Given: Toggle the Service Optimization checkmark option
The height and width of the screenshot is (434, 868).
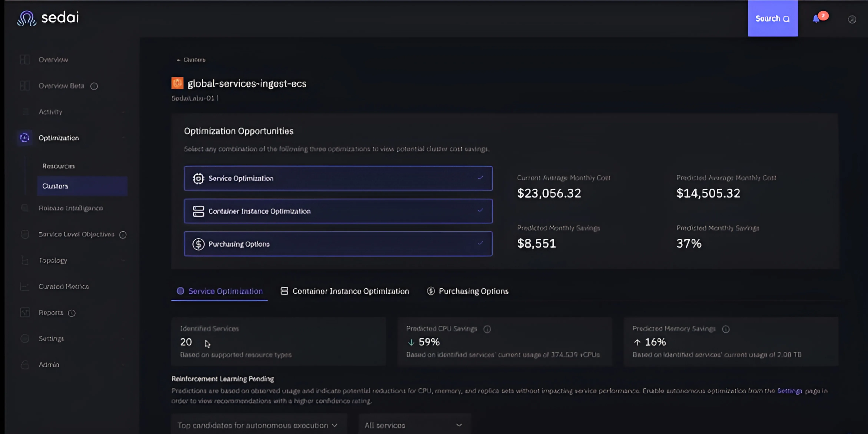Looking at the screenshot, I should pos(338,178).
